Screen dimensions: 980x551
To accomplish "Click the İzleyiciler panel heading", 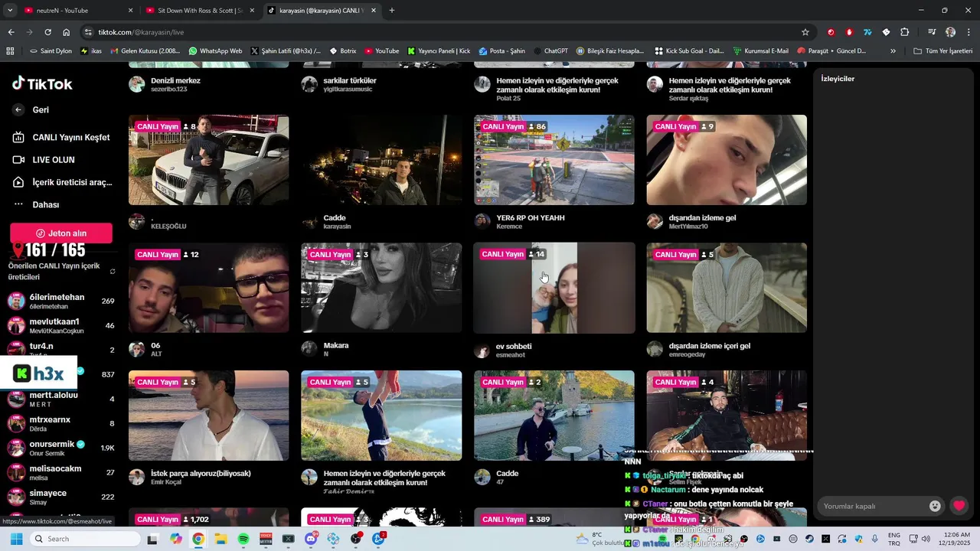I will point(838,79).
